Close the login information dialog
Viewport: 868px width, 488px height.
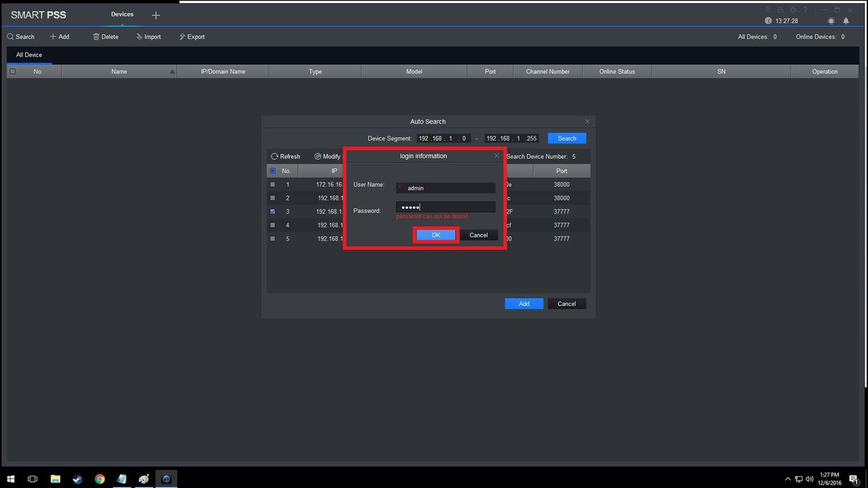(496, 156)
